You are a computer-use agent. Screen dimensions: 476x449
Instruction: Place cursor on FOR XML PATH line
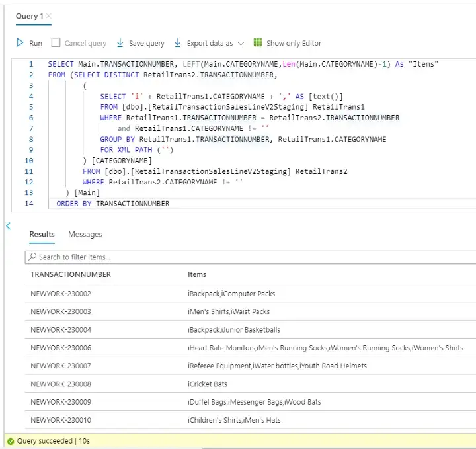(137, 150)
